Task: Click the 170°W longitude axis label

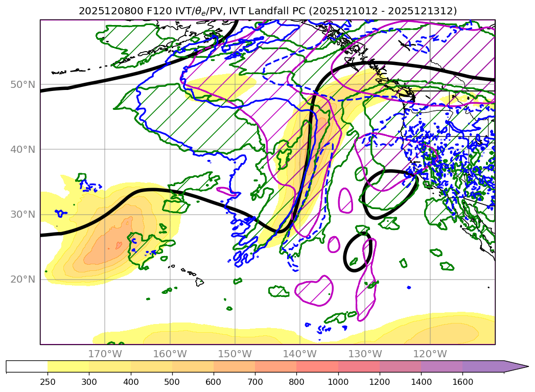Action: (105, 354)
